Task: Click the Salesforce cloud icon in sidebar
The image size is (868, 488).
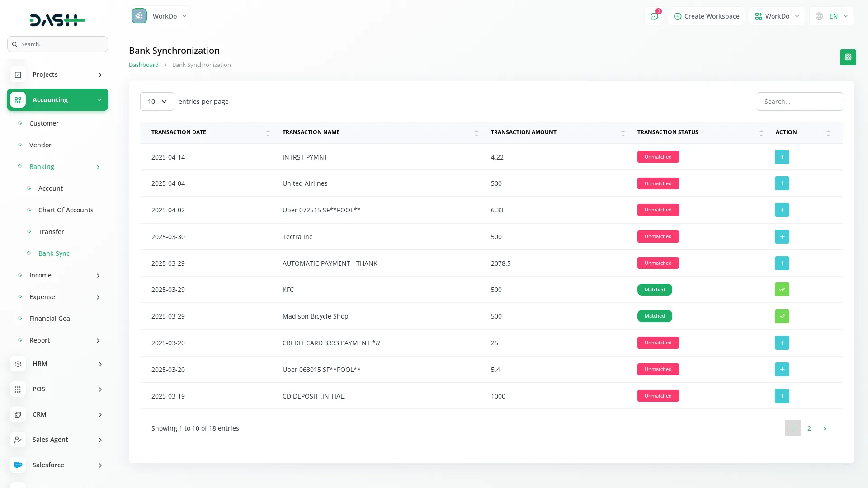Action: click(x=18, y=465)
